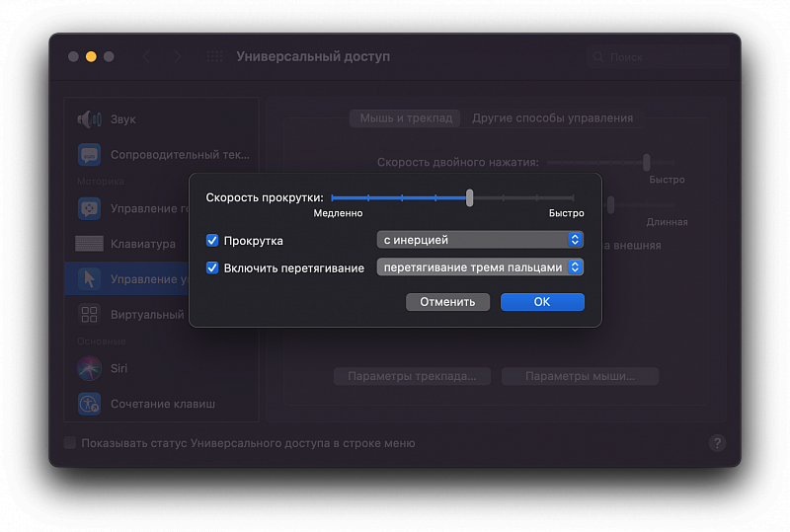Select the Сопроводительный текст speech bubble icon
Viewport: 790px width, 532px height.
90,155
